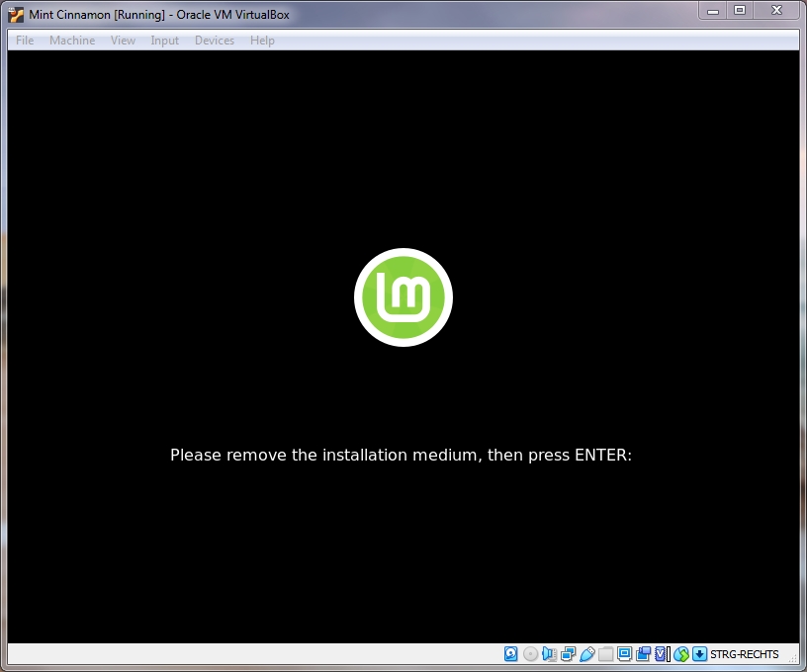Click the virtualization features status icon
Viewport: 807px width, 672px height.
(662, 654)
